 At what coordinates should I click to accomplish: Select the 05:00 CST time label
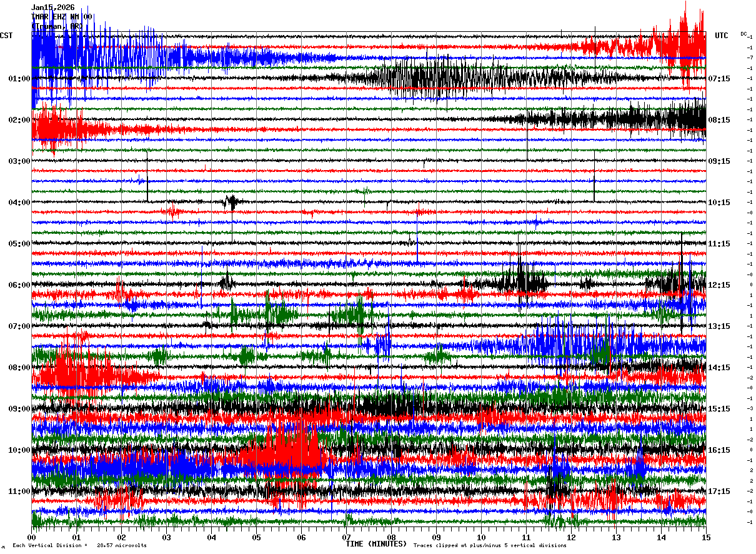pyautogui.click(x=19, y=244)
